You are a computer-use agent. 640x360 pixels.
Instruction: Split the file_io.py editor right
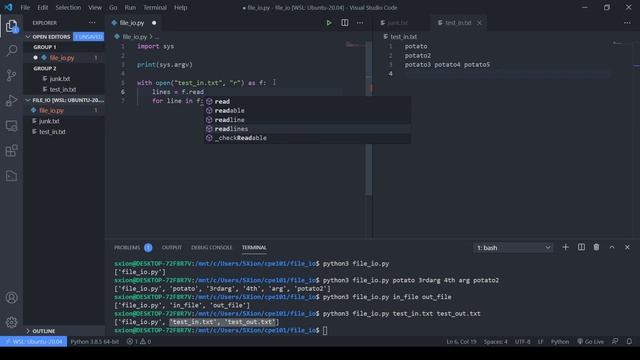click(344, 23)
